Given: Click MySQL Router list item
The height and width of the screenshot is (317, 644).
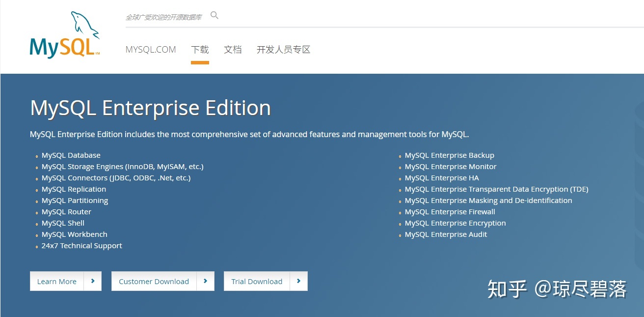Looking at the screenshot, I should click(x=66, y=212).
